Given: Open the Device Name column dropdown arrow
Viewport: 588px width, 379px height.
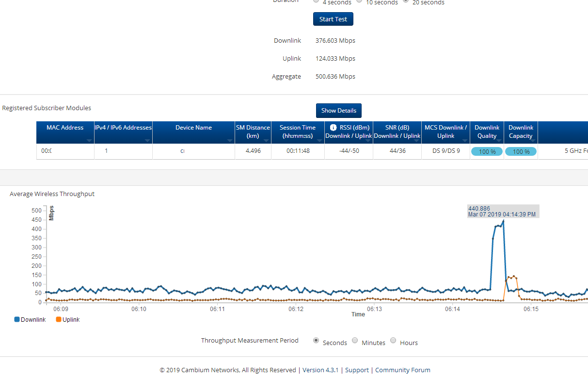Looking at the screenshot, I should [x=229, y=140].
